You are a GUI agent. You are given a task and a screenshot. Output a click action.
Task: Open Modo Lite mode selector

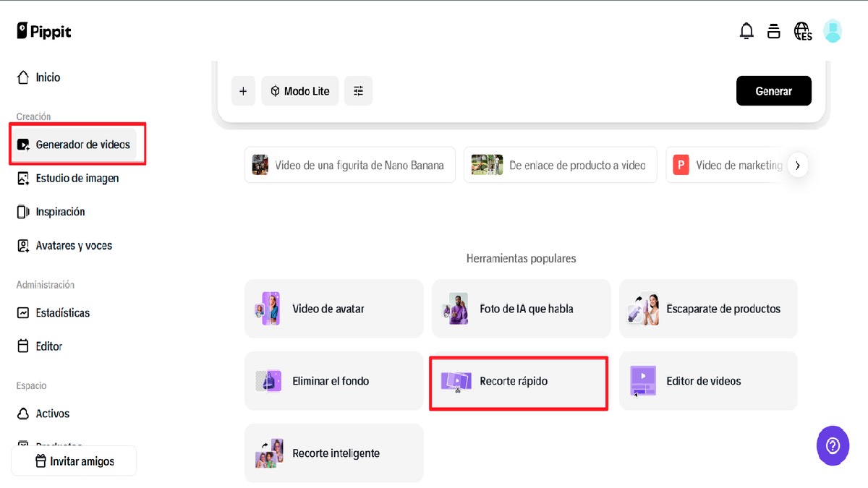tap(299, 91)
